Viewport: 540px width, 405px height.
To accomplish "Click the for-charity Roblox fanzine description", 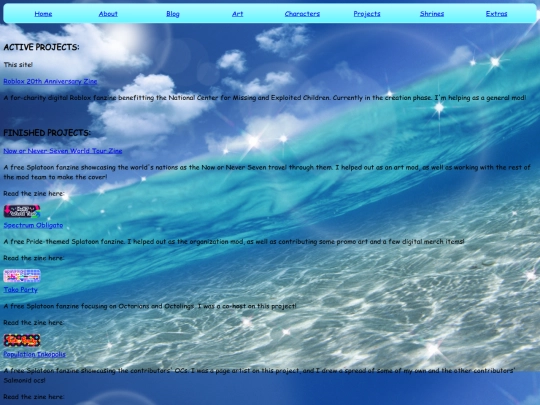I will [265, 98].
